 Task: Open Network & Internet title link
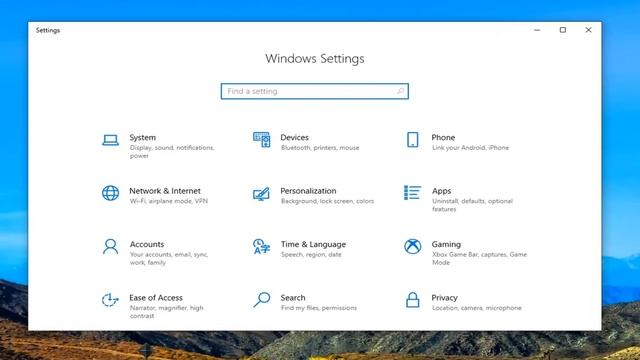click(165, 191)
